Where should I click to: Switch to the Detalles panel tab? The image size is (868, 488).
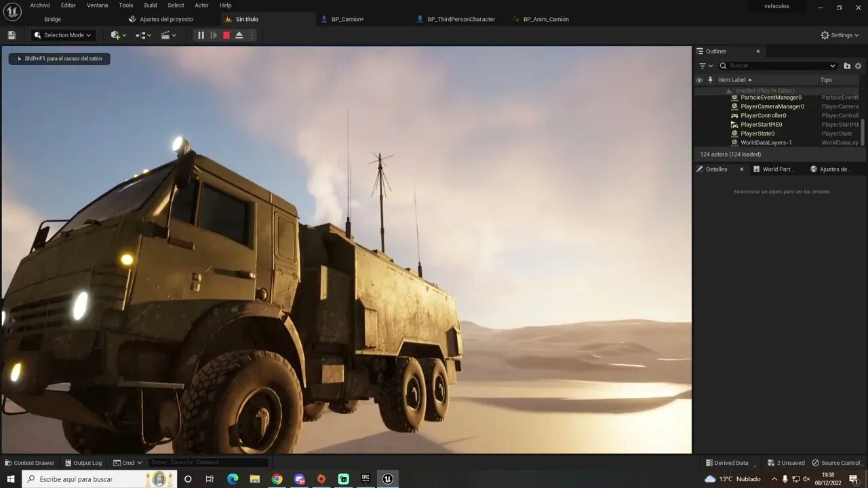[x=716, y=169]
